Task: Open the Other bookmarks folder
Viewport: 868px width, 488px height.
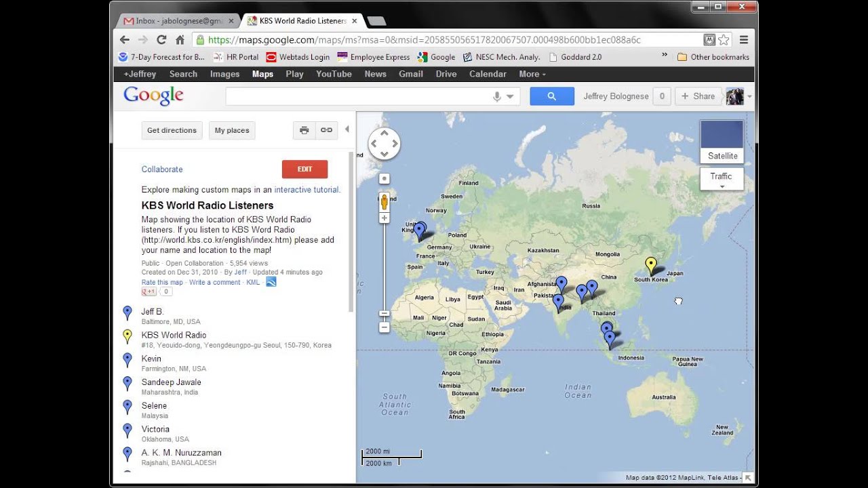Action: point(713,57)
